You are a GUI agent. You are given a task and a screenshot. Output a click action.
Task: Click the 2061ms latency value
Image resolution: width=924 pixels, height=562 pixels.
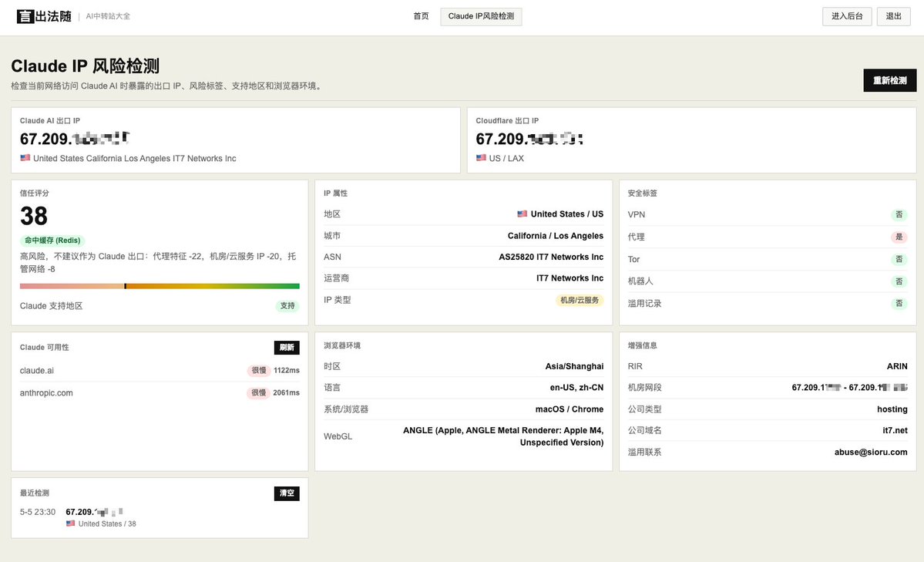(287, 392)
